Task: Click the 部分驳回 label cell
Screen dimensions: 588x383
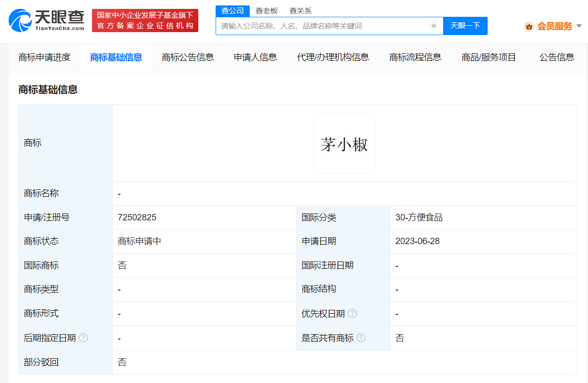Action: [66, 362]
